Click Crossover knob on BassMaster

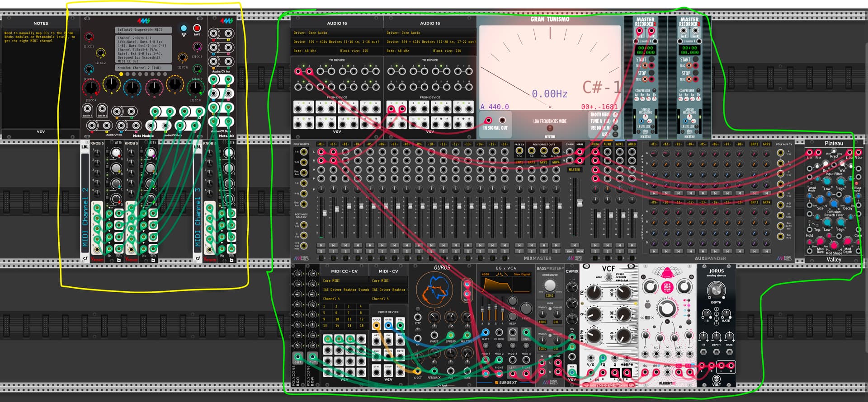(x=550, y=285)
